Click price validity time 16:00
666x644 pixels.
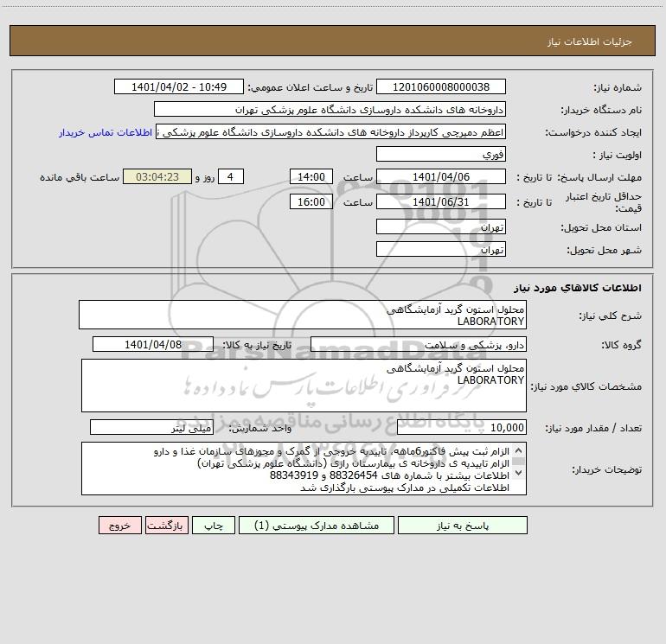click(x=311, y=201)
